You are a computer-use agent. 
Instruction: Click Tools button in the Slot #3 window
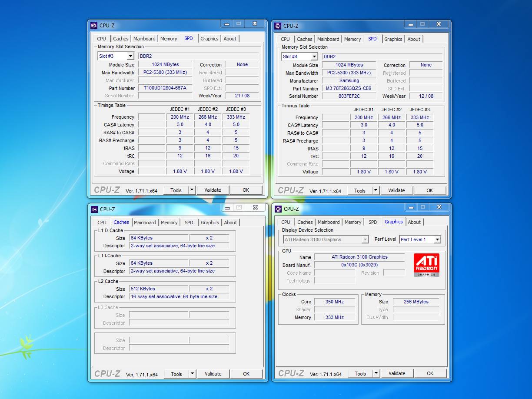tap(176, 190)
